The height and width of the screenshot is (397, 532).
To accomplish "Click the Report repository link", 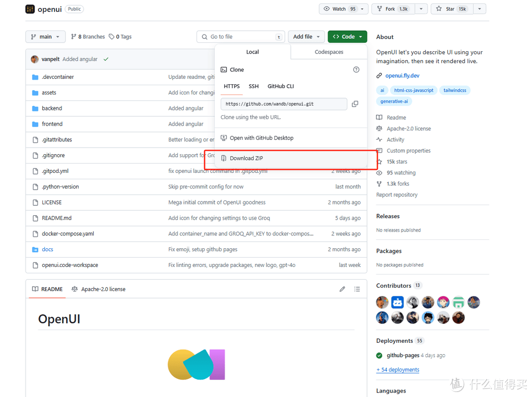I will pos(397,195).
